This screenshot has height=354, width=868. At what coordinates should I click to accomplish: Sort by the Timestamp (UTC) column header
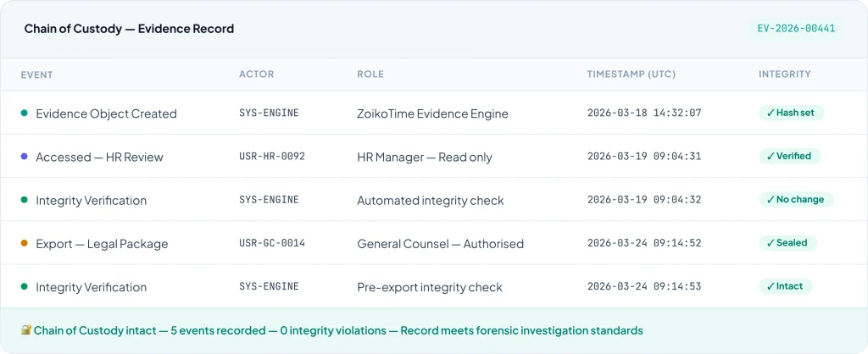coord(631,75)
